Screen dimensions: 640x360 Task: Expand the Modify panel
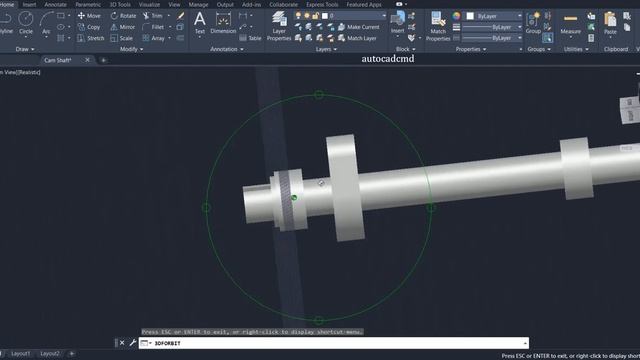(x=131, y=49)
